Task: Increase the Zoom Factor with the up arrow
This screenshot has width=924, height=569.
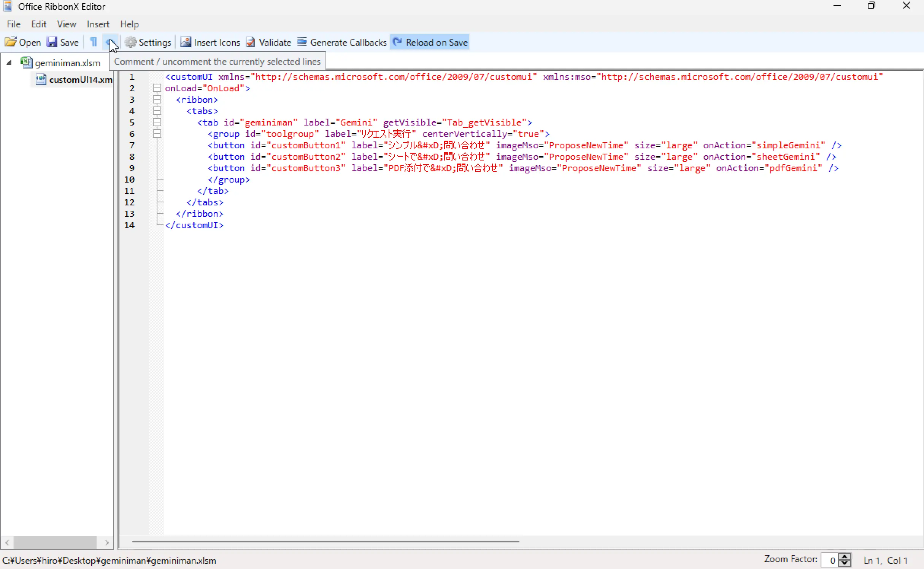Action: click(x=845, y=557)
